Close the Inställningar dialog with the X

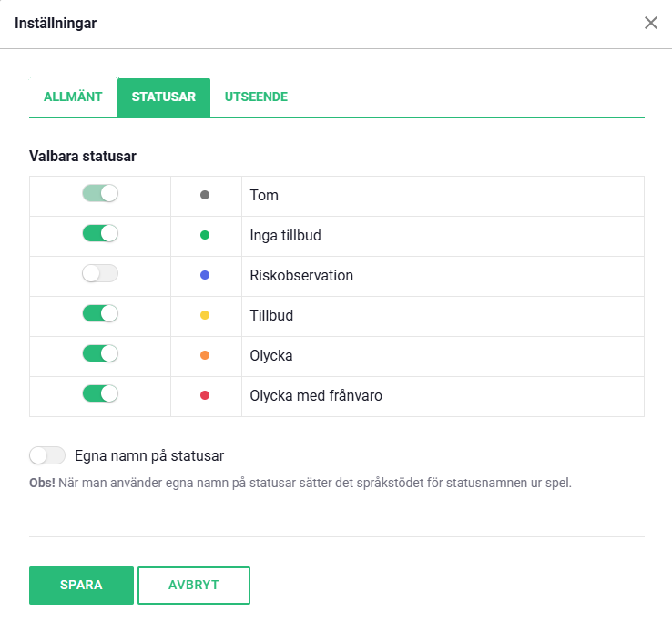650,24
